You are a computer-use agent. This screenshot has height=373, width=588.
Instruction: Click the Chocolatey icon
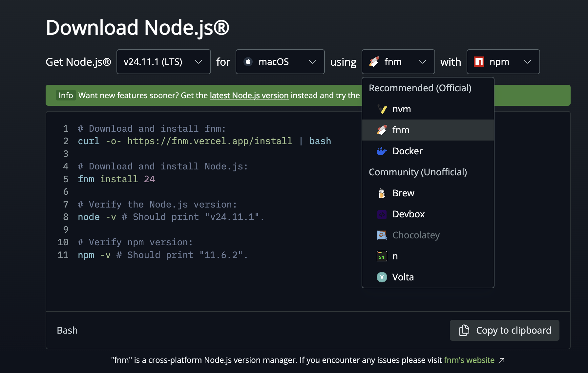click(x=382, y=235)
